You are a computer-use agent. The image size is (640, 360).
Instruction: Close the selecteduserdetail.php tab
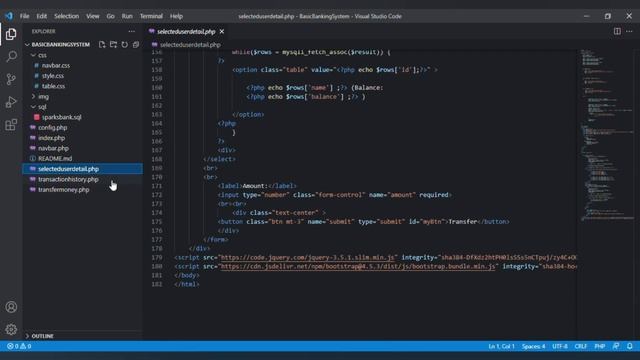click(222, 31)
